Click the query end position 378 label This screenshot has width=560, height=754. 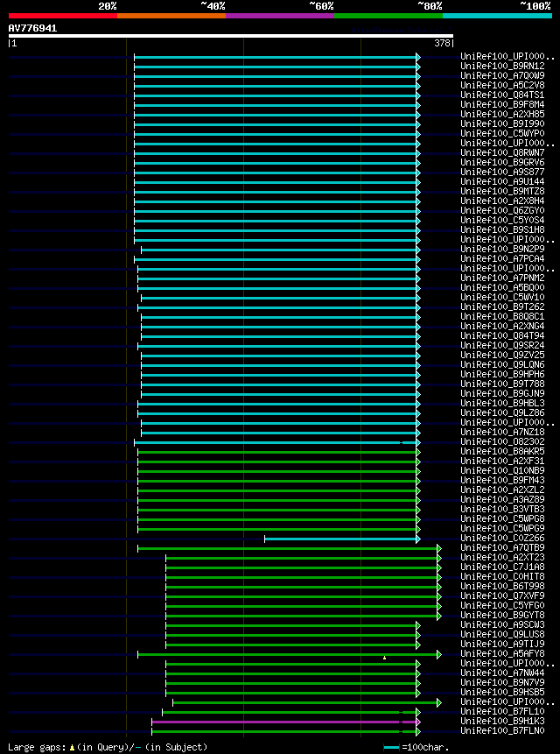pyautogui.click(x=443, y=43)
